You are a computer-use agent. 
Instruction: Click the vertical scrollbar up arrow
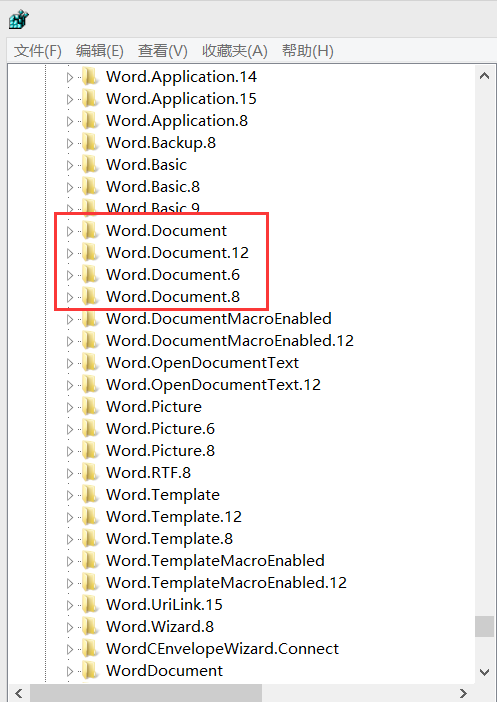tap(484, 76)
